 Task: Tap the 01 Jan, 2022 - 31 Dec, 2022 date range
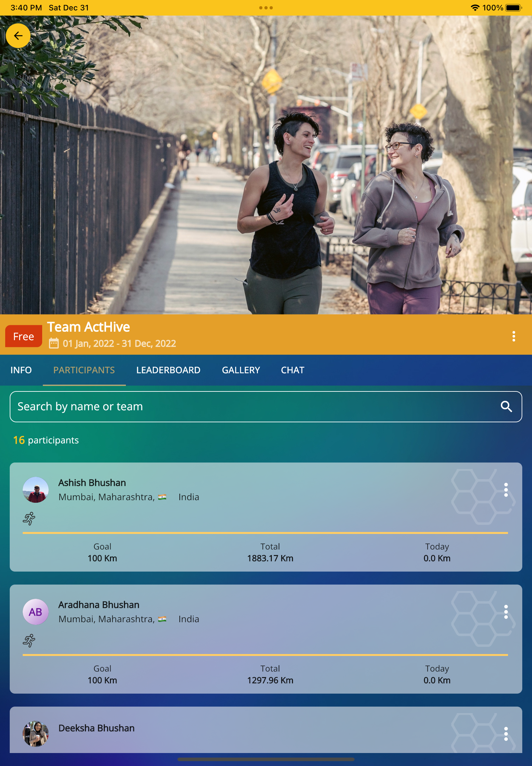click(119, 343)
